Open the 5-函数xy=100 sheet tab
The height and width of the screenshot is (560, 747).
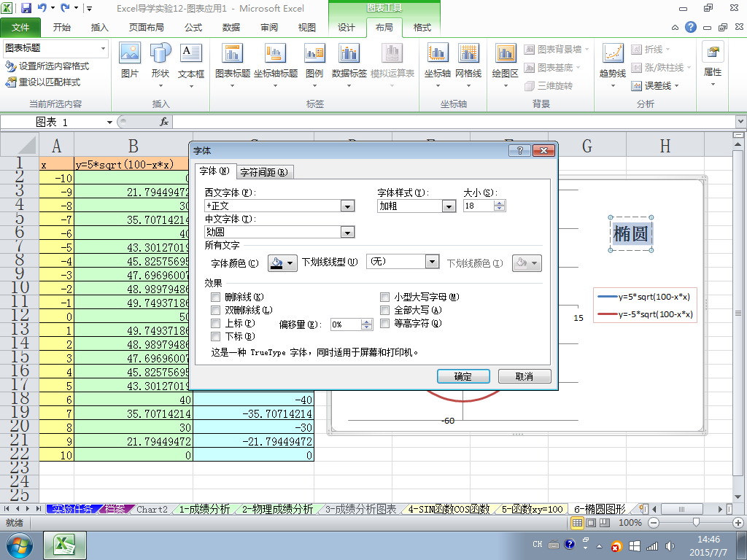pyautogui.click(x=532, y=509)
